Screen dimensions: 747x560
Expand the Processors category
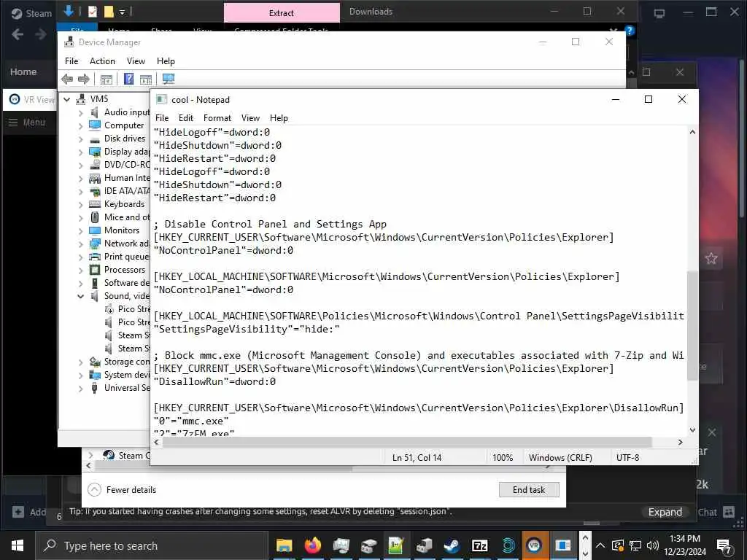[x=80, y=271]
